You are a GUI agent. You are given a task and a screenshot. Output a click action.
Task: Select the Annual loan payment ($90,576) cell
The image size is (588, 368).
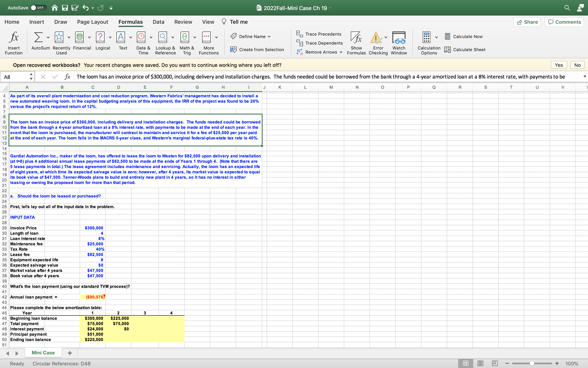pos(92,297)
